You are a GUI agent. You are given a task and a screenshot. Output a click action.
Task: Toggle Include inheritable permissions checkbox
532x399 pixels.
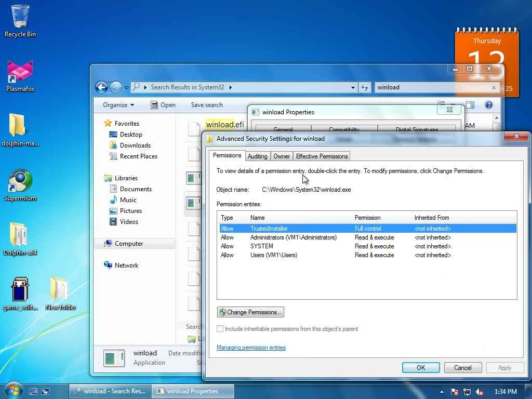pyautogui.click(x=220, y=328)
